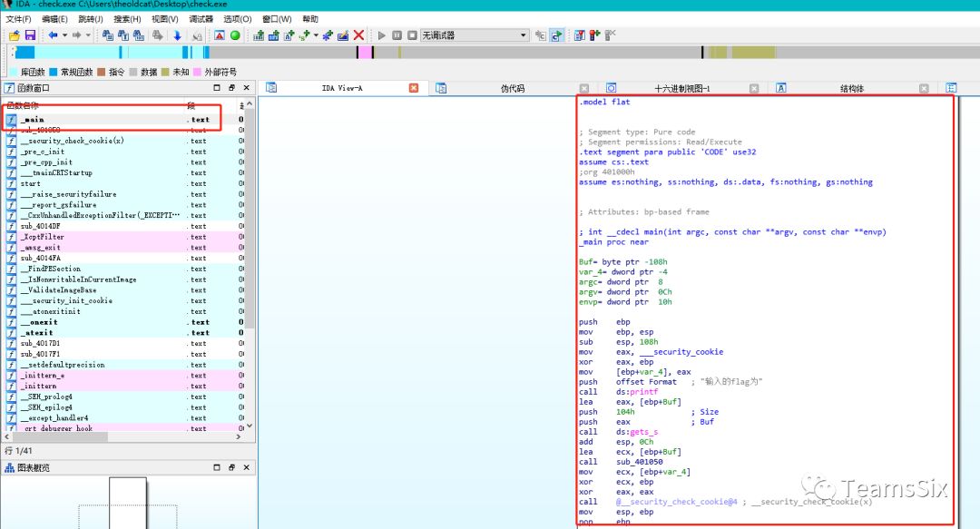Select _pre_c_init function row
980x529 pixels.
125,152
